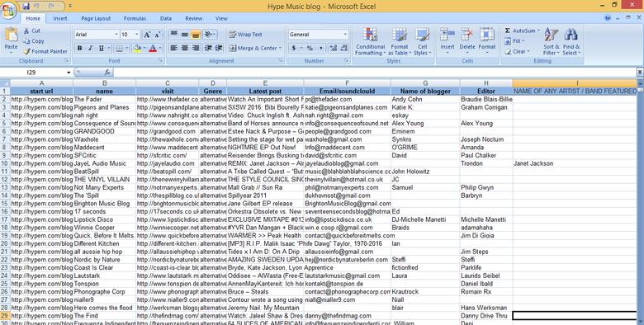Open the Name Box dropdown
Screen dimensions: 644x325
(x=69, y=73)
